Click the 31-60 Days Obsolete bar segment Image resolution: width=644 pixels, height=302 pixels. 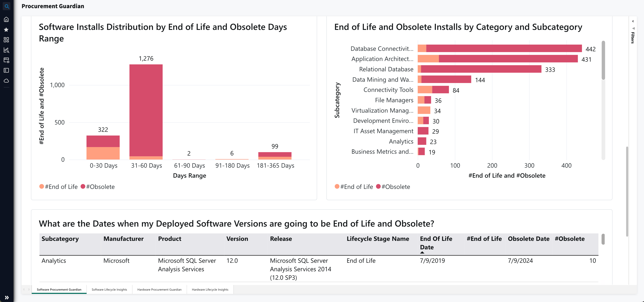[x=146, y=110]
